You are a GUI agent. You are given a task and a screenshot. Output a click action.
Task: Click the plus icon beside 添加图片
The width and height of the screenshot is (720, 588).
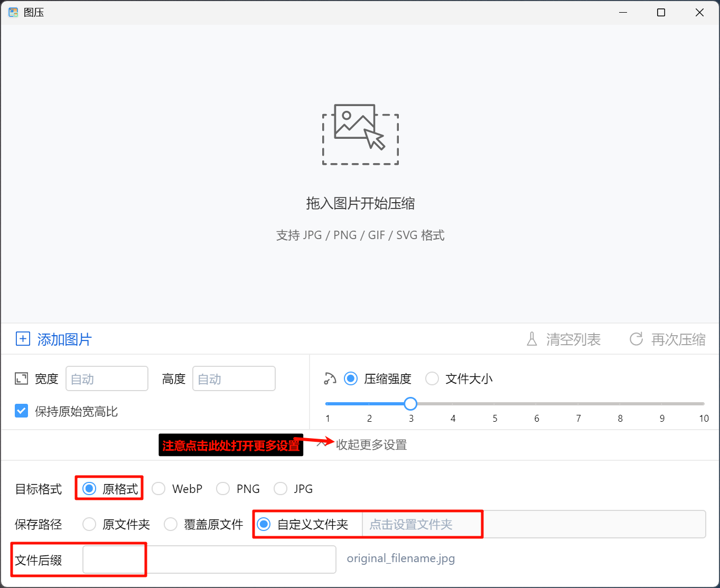[x=23, y=339]
